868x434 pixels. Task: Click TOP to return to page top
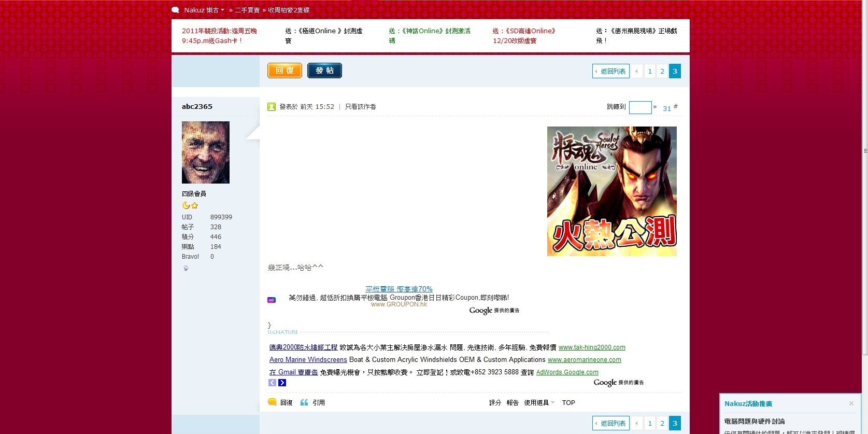[568, 402]
